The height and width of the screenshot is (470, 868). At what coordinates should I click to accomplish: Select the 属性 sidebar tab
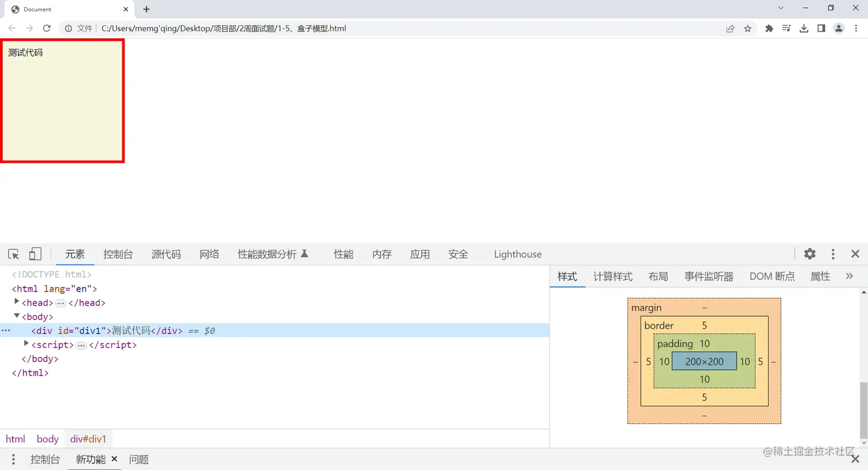tap(820, 277)
